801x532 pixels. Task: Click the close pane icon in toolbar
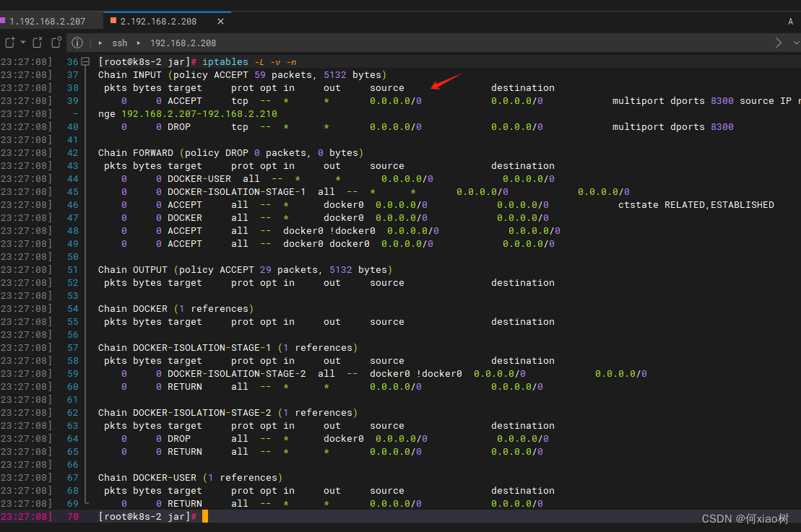(38, 43)
